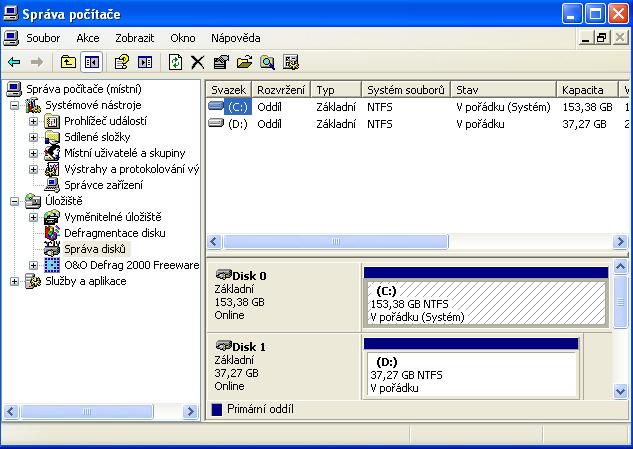
Task: Select the D: partition block on Disk 1
Action: point(471,374)
